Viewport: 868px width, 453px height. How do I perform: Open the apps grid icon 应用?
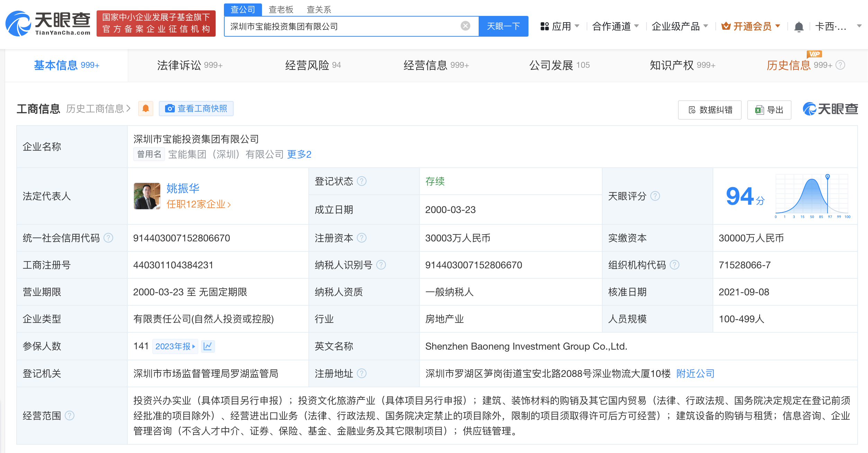pyautogui.click(x=545, y=26)
